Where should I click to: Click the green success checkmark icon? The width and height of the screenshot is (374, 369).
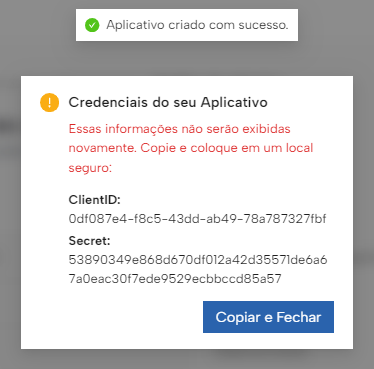pos(92,25)
